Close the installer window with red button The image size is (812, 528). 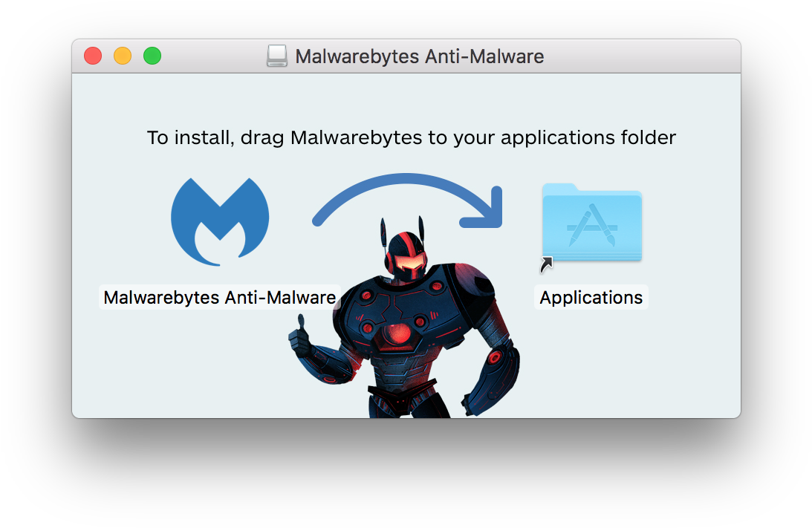[x=93, y=56]
